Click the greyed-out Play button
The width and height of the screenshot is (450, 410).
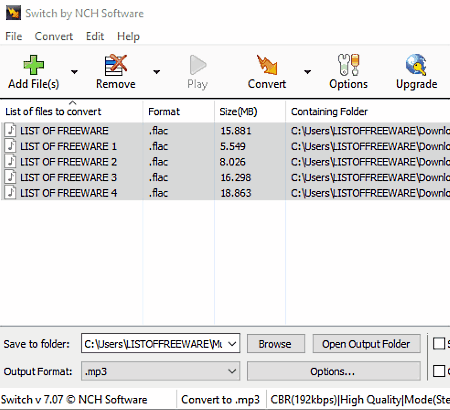pyautogui.click(x=198, y=72)
